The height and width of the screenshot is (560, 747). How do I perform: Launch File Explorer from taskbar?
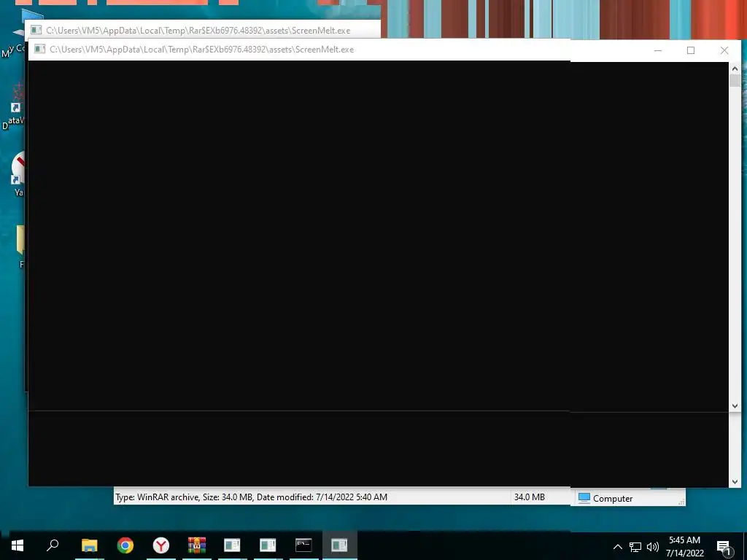(x=89, y=545)
